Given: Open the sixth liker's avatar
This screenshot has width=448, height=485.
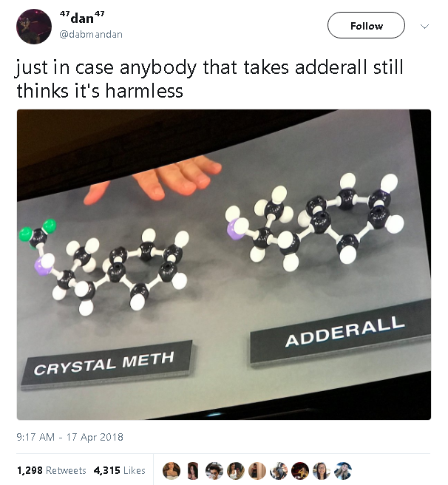Looking at the screenshot, I should (x=279, y=471).
